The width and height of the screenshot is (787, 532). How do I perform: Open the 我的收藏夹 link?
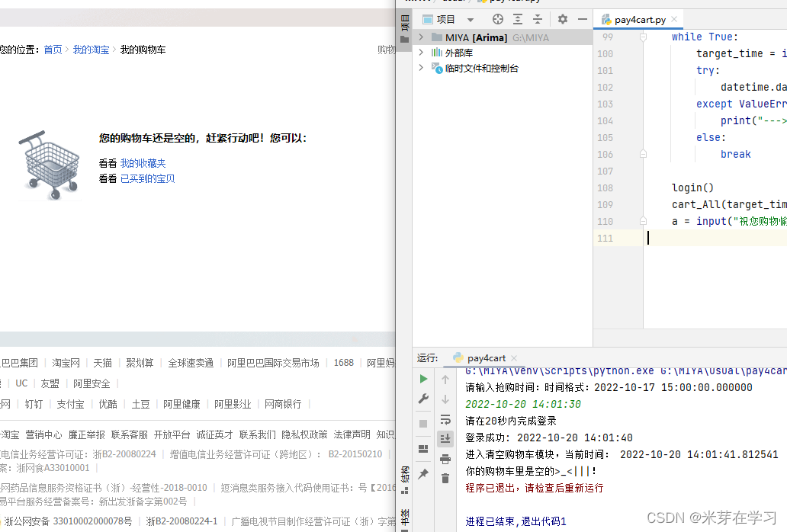[x=143, y=163]
